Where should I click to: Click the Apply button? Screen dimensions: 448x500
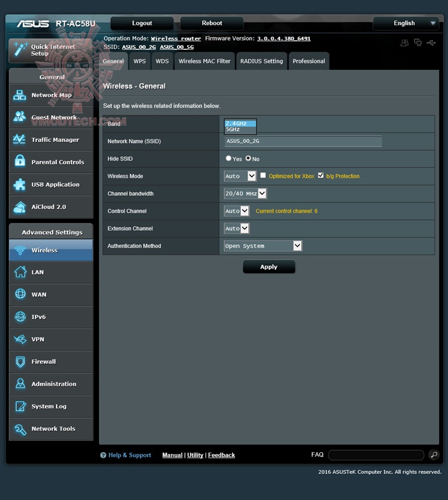269,267
